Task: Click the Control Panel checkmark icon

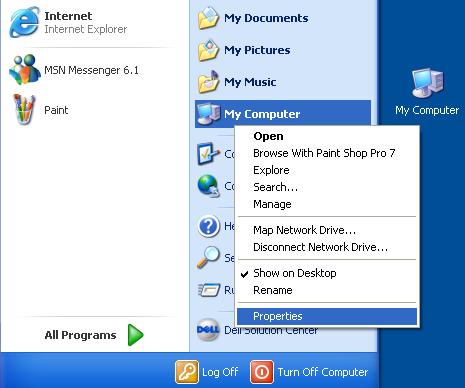Action: click(209, 153)
